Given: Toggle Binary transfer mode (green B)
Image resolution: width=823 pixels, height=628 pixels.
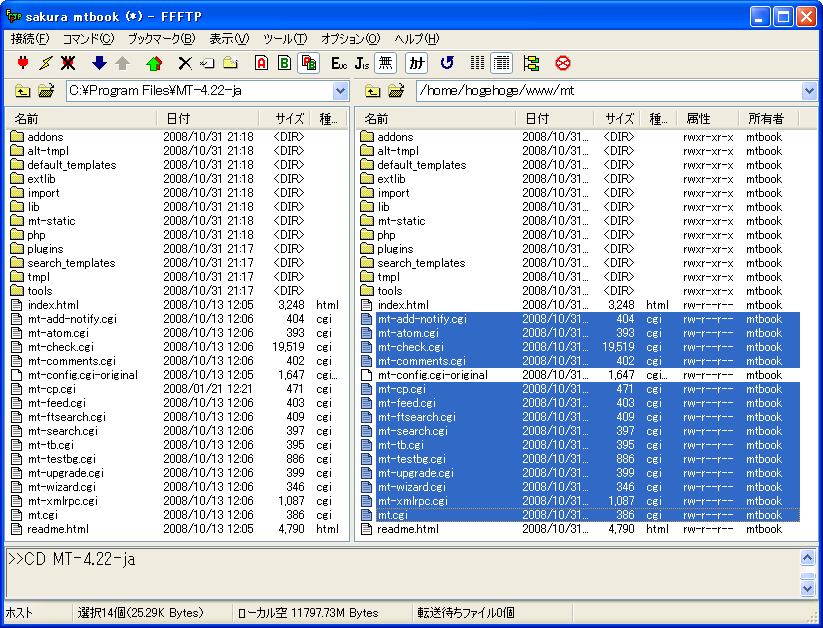Looking at the screenshot, I should pos(284,63).
